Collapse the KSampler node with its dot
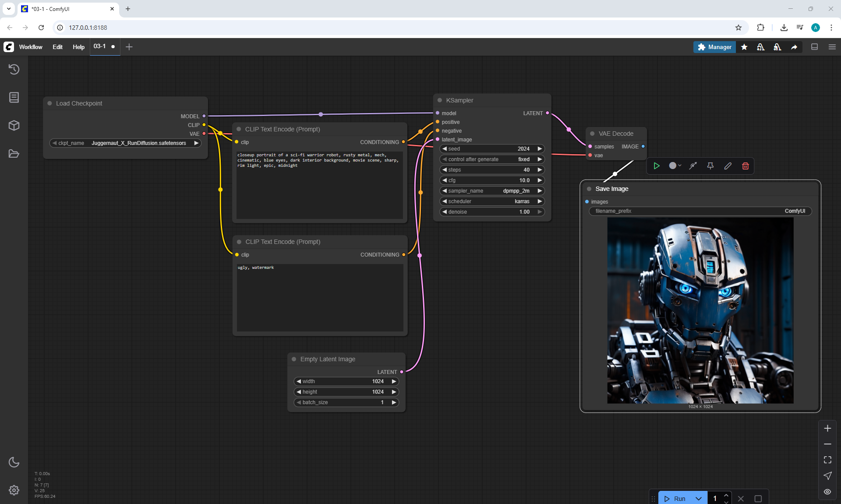The width and height of the screenshot is (841, 504). (x=440, y=100)
